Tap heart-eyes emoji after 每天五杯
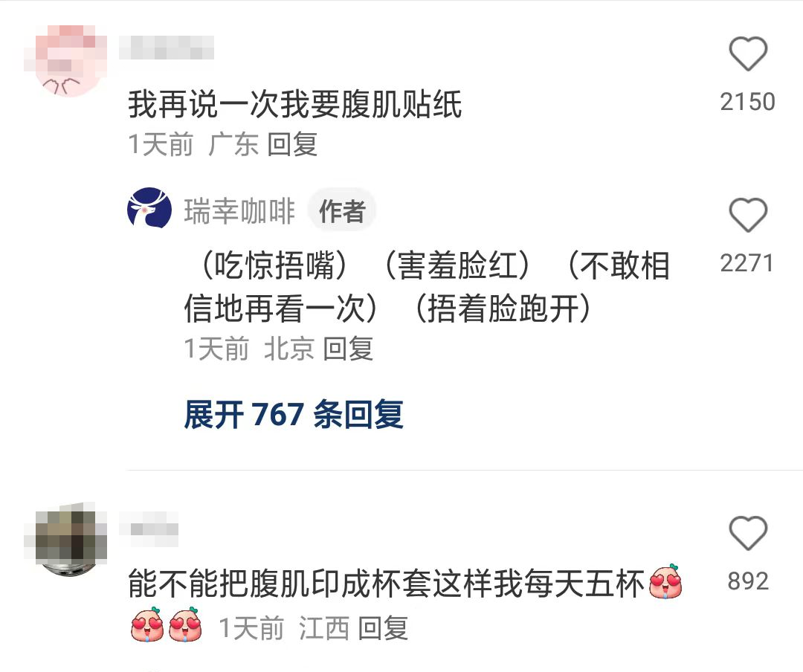 pos(665,581)
